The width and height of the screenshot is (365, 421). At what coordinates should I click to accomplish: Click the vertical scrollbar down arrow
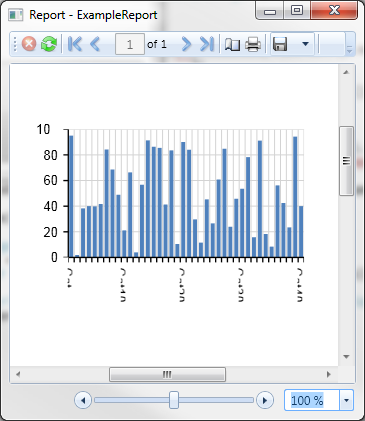tap(346, 357)
